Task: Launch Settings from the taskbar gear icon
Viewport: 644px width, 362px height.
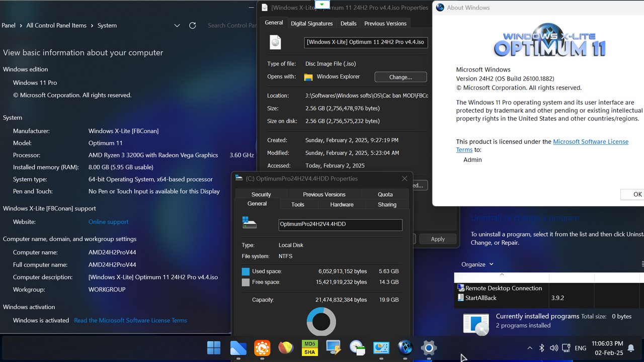Action: (429, 347)
